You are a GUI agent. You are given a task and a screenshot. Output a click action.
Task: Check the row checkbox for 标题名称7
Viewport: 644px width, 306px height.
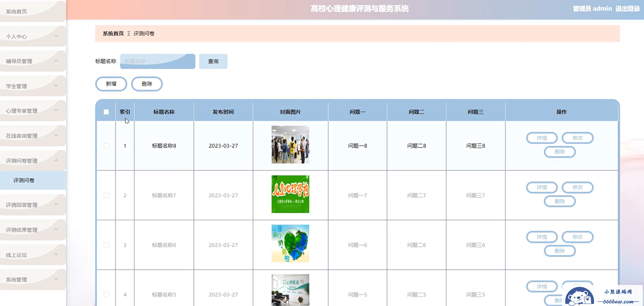[106, 196]
